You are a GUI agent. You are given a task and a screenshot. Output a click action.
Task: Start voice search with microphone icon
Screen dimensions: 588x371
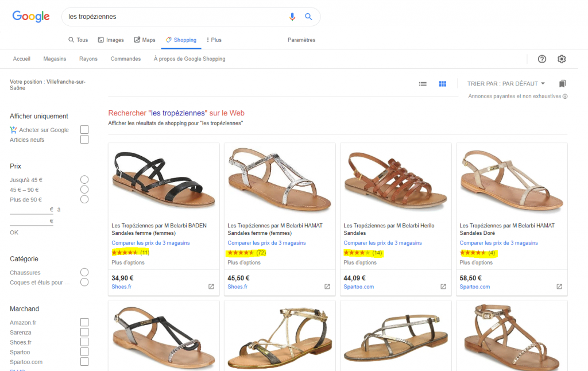(292, 17)
